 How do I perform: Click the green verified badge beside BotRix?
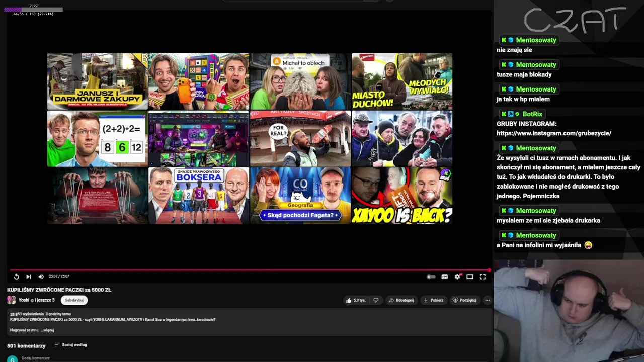[517, 114]
